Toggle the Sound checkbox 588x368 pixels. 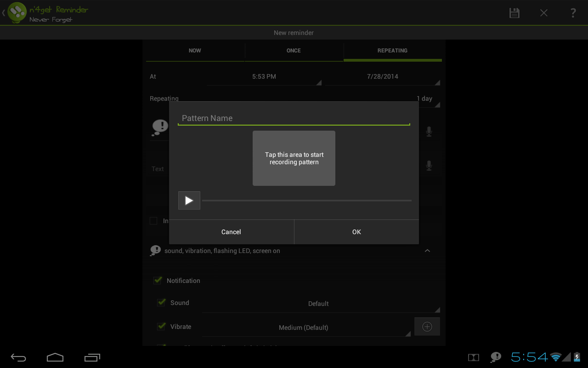tap(161, 302)
